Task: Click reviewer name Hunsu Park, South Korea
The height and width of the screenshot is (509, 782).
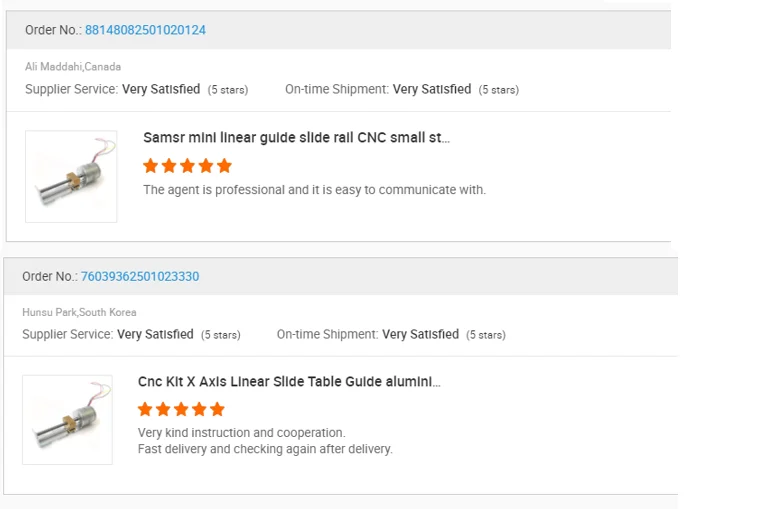Action: (x=79, y=312)
